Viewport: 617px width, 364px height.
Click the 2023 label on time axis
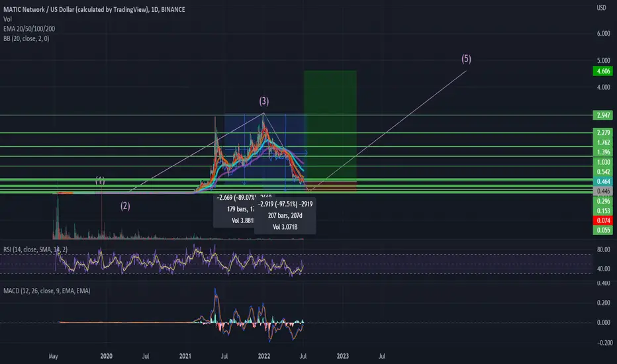point(343,356)
